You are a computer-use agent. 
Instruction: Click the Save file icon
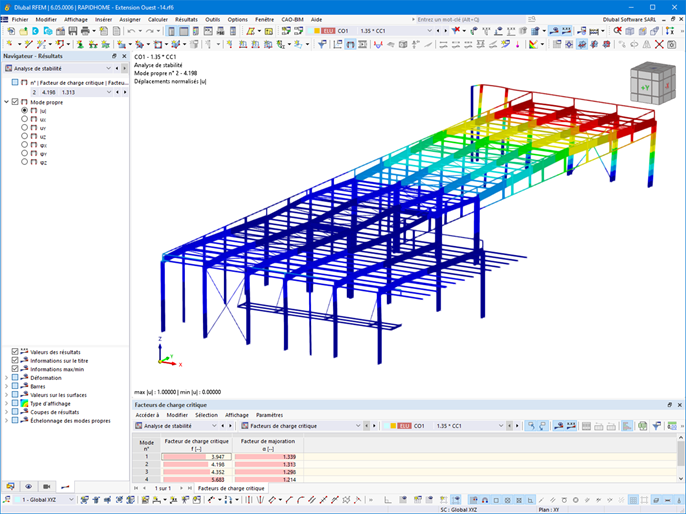pyautogui.click(x=73, y=31)
